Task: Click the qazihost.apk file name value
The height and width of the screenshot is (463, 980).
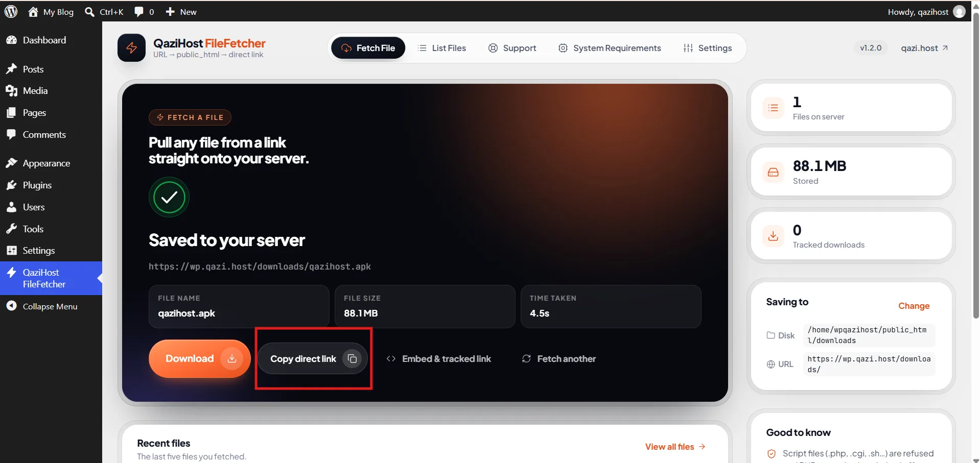Action: tap(186, 313)
